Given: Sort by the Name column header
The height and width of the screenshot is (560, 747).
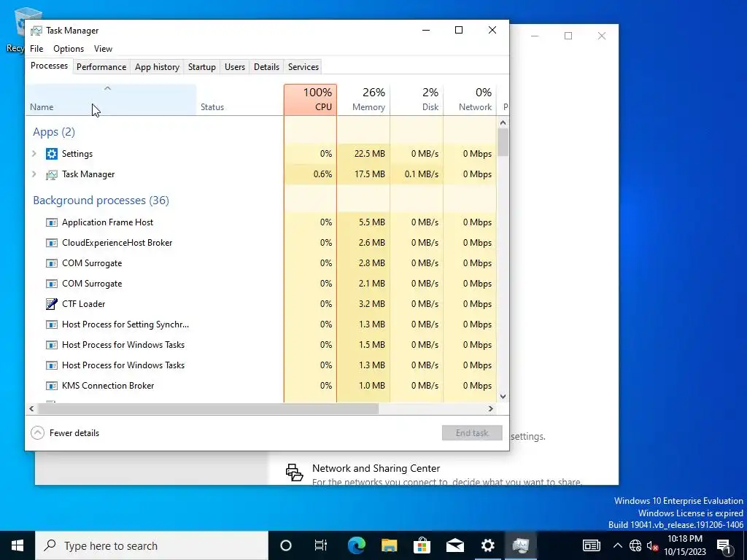Looking at the screenshot, I should [111, 99].
